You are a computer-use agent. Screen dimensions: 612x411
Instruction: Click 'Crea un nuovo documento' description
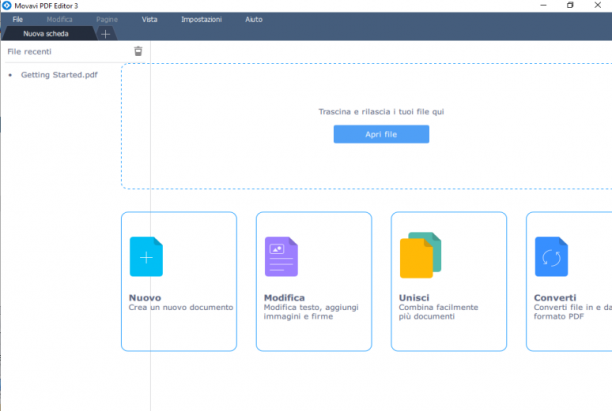[181, 308]
